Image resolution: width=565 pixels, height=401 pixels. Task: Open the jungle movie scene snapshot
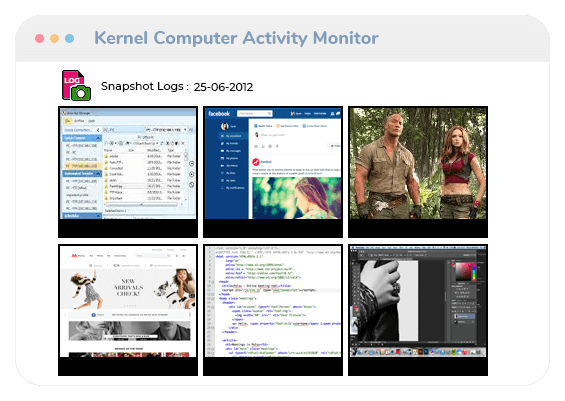418,172
